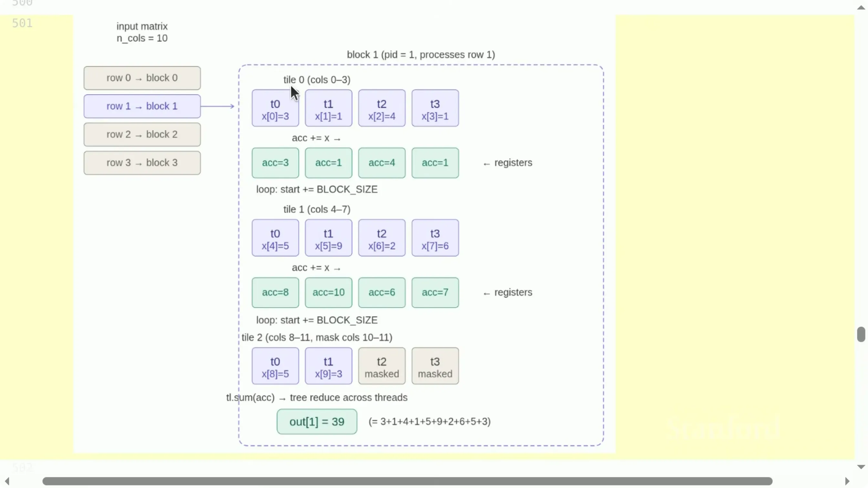
Task: Click thread box t3 x[7]=6
Action: point(435,238)
